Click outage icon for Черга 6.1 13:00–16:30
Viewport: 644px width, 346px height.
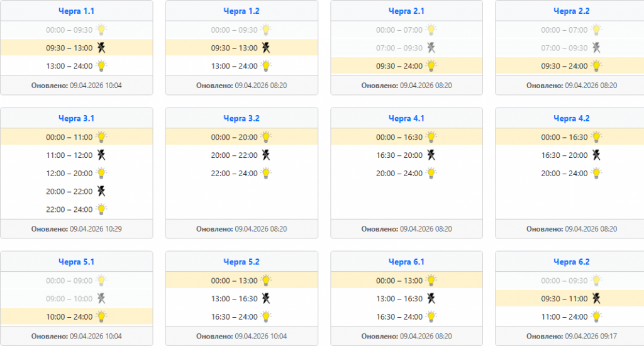[x=431, y=299]
